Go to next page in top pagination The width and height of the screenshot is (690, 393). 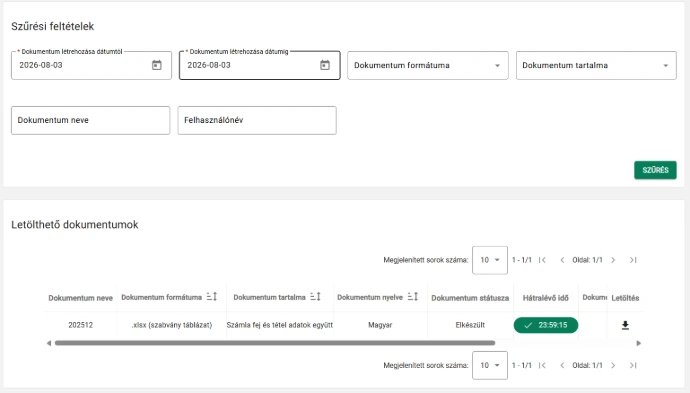(x=613, y=260)
